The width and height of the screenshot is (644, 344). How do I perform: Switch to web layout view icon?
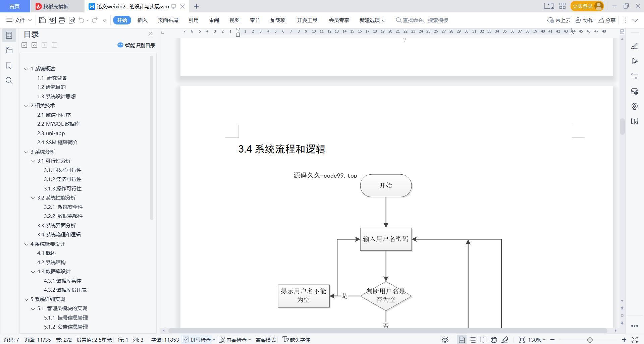click(x=494, y=340)
